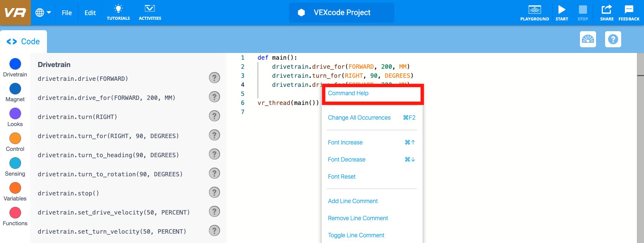Image resolution: width=644 pixels, height=243 pixels.
Task: Click the VEXcode Project name field
Action: click(x=341, y=13)
